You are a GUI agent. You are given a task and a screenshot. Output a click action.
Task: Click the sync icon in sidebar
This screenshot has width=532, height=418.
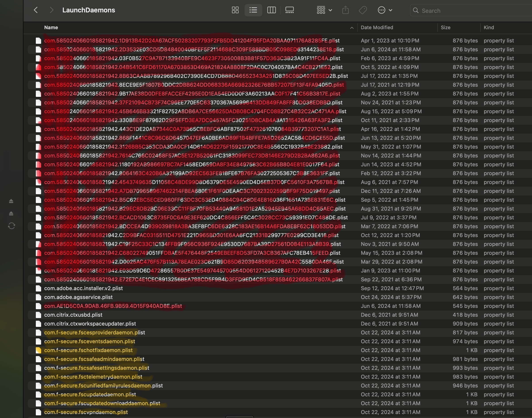pyautogui.click(x=11, y=226)
